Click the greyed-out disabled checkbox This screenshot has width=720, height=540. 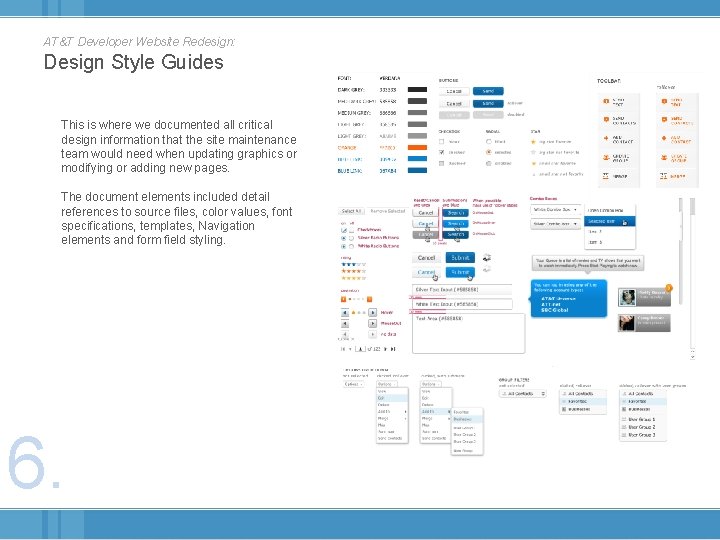442,163
